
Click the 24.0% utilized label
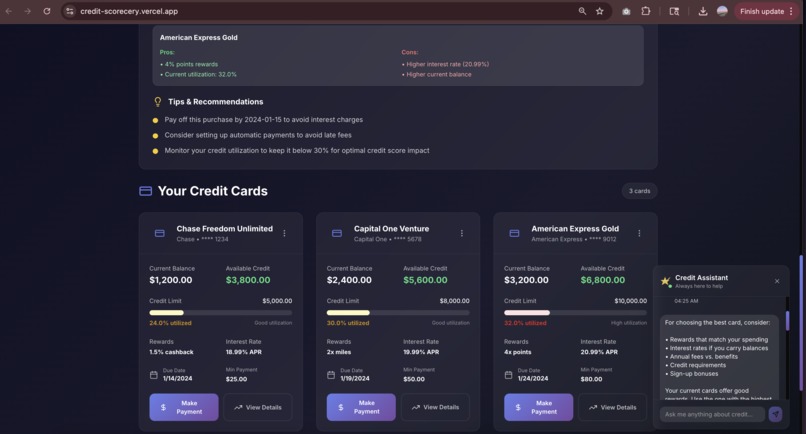coord(170,323)
